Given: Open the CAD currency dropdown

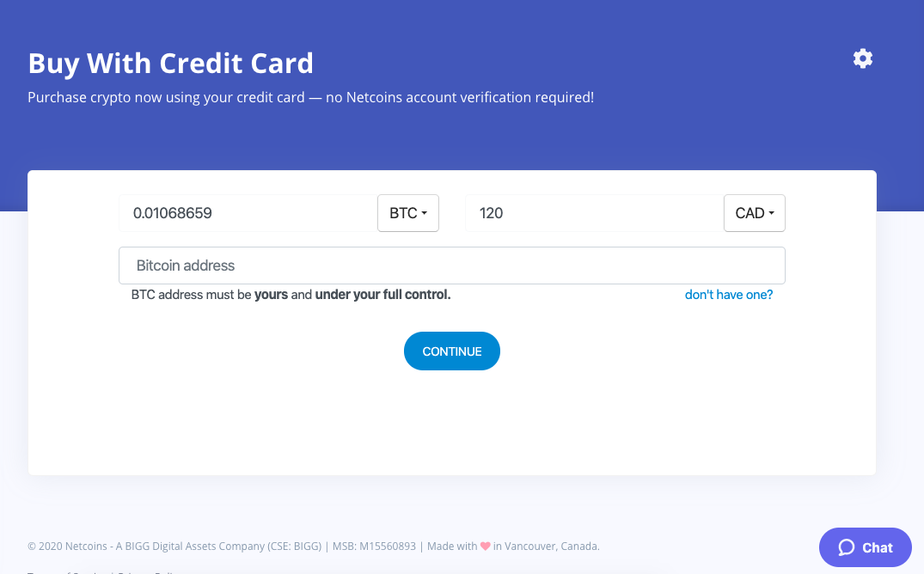Looking at the screenshot, I should (x=754, y=213).
